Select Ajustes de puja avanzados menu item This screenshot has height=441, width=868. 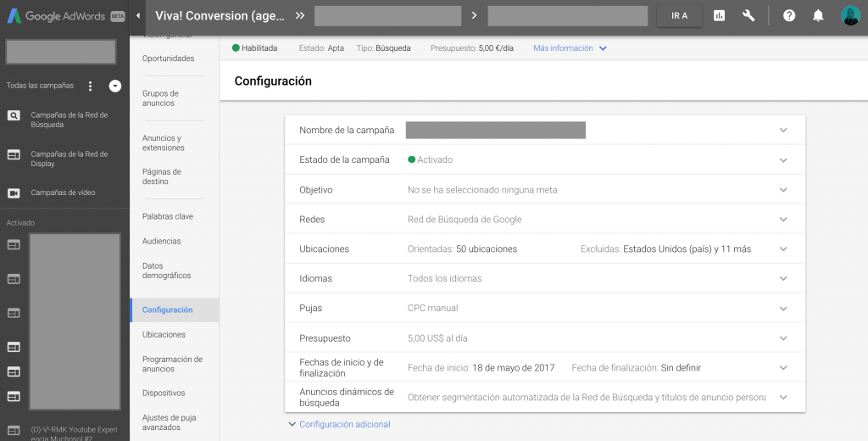click(x=170, y=422)
